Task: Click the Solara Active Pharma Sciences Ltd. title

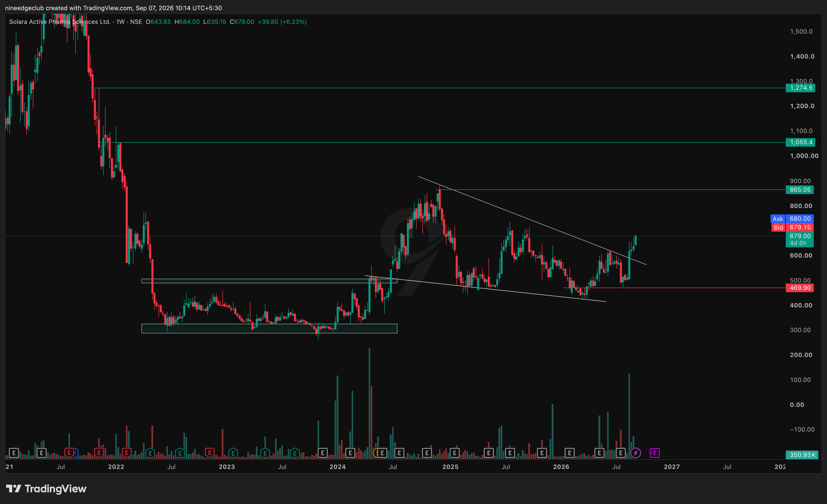Action: click(x=60, y=22)
